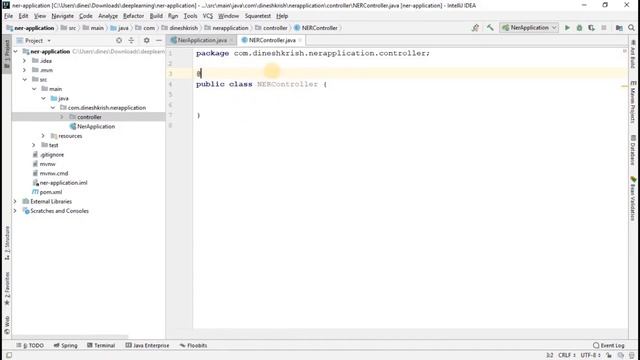Run with coverage icon in toolbar

click(591, 28)
